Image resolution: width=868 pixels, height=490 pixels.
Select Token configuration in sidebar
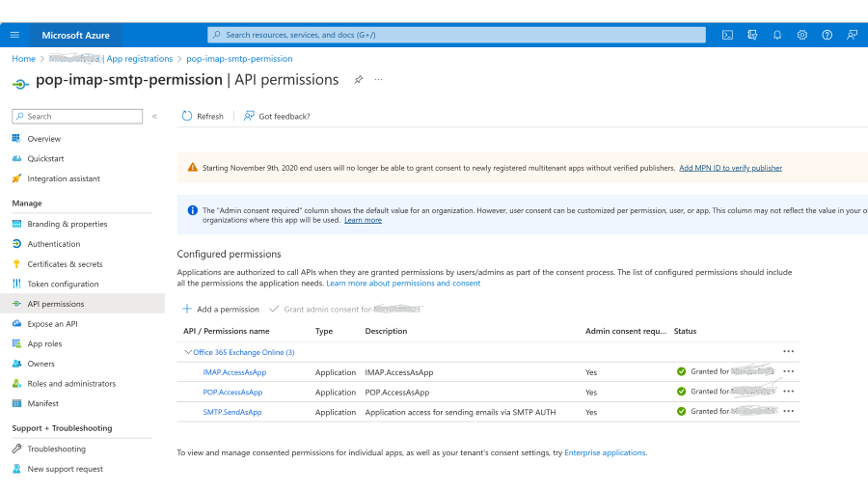click(63, 284)
